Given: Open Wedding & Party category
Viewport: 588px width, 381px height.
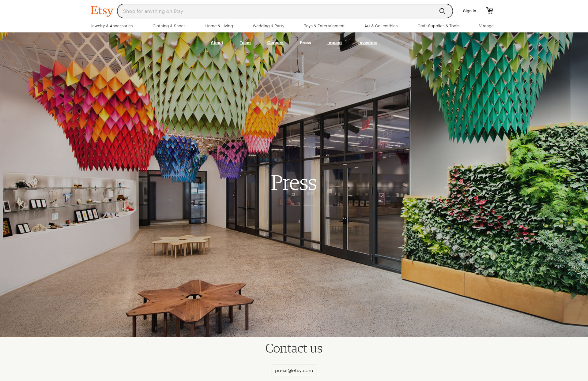Looking at the screenshot, I should [269, 26].
